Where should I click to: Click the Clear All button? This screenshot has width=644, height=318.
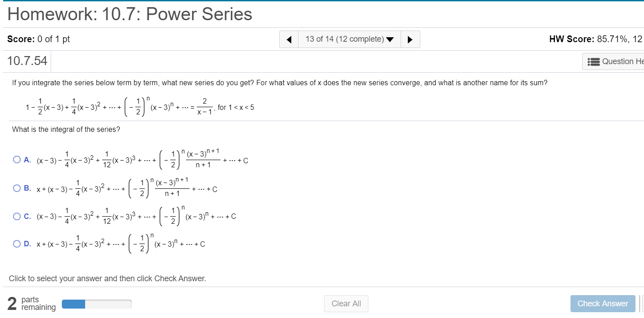(x=346, y=304)
